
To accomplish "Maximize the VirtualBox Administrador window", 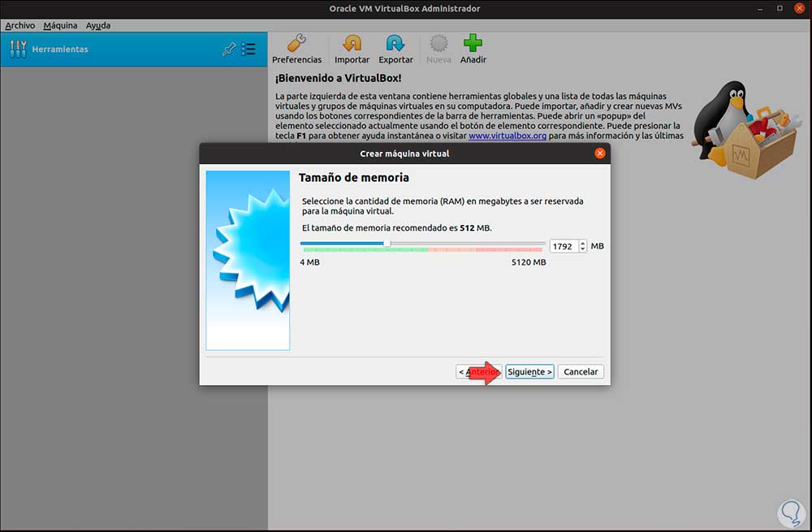I will pyautogui.click(x=780, y=8).
